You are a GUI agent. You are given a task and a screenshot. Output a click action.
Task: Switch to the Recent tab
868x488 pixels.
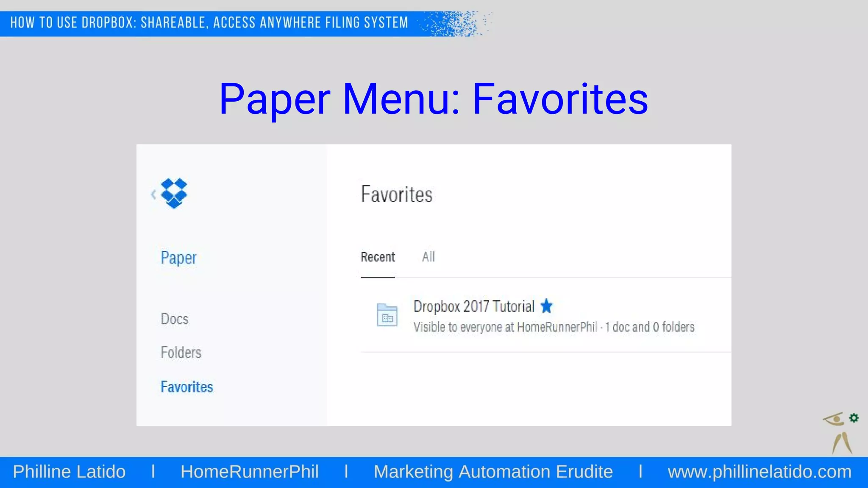coord(378,257)
